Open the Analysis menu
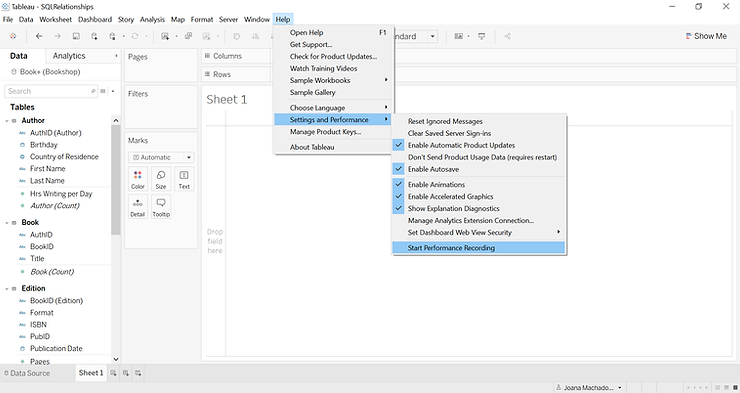740x393 pixels. click(x=152, y=19)
